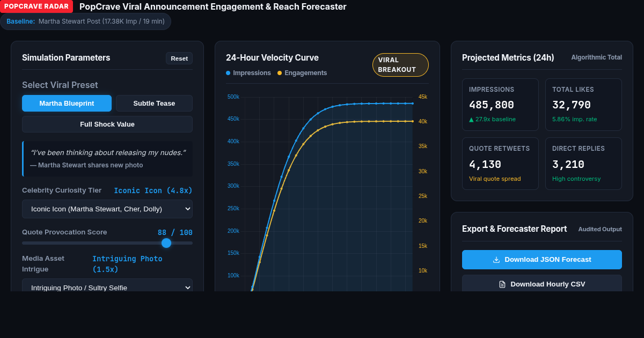Click the 45k right axis label
Viewport: 644px width, 338px height.
[423, 97]
